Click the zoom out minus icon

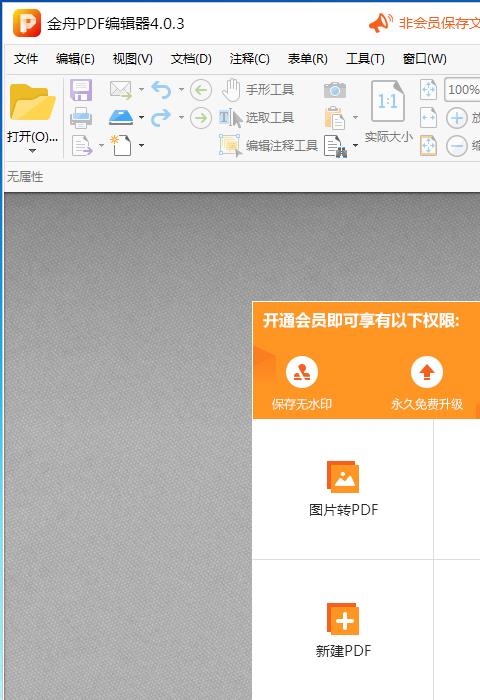click(x=457, y=146)
